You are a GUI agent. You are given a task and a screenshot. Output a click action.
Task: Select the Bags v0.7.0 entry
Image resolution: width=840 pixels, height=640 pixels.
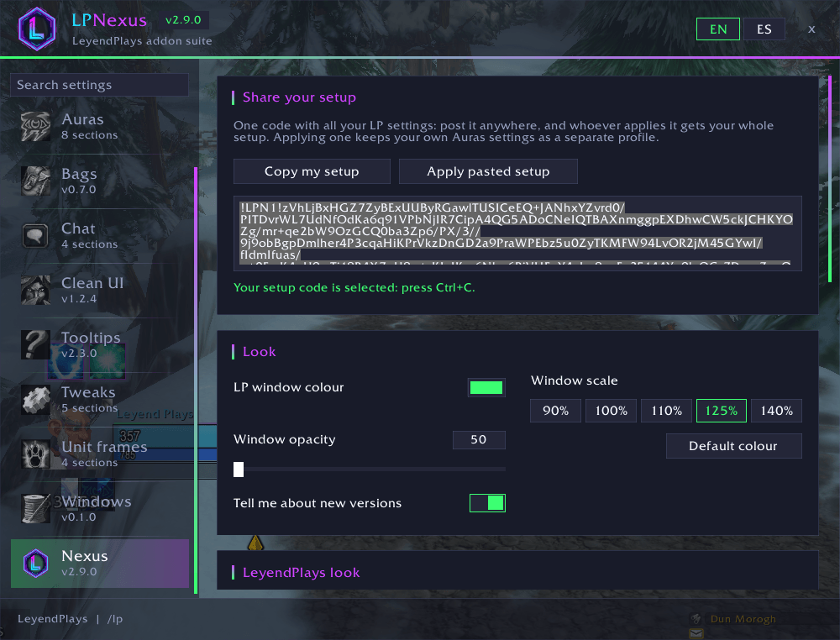100,181
